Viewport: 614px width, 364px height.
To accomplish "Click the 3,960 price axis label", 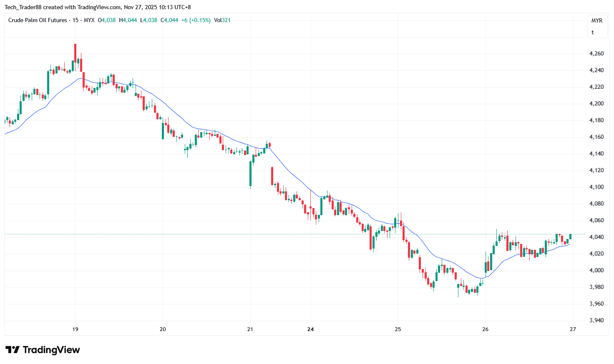I will [596, 304].
